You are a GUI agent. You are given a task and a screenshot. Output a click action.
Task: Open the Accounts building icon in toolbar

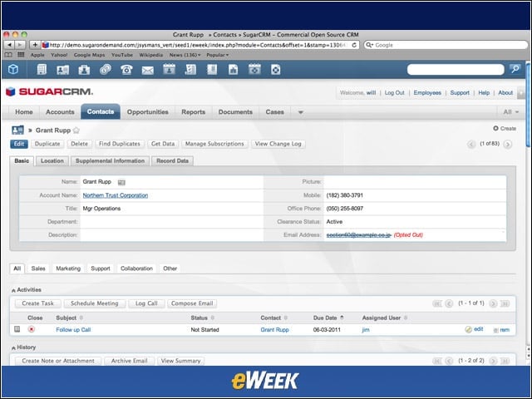click(x=42, y=70)
